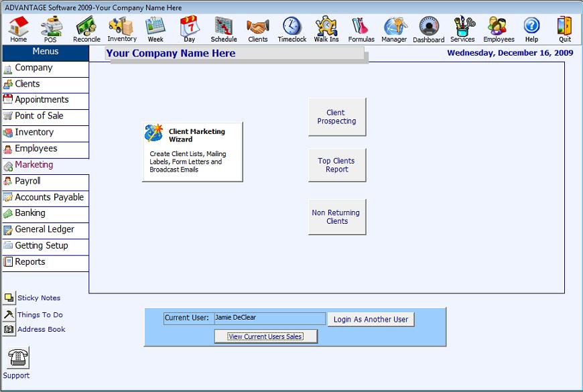This screenshot has height=392, width=583.
Task: Open the Sticky Notes icon
Action: coord(9,298)
